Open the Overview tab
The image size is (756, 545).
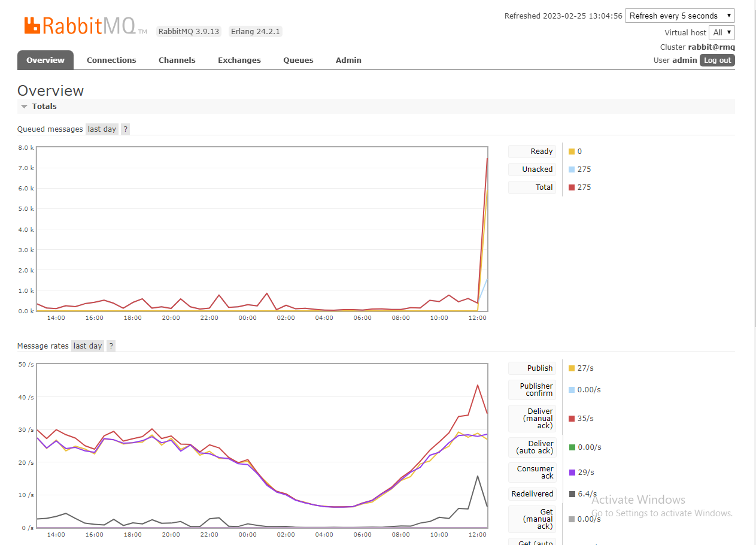(x=45, y=60)
